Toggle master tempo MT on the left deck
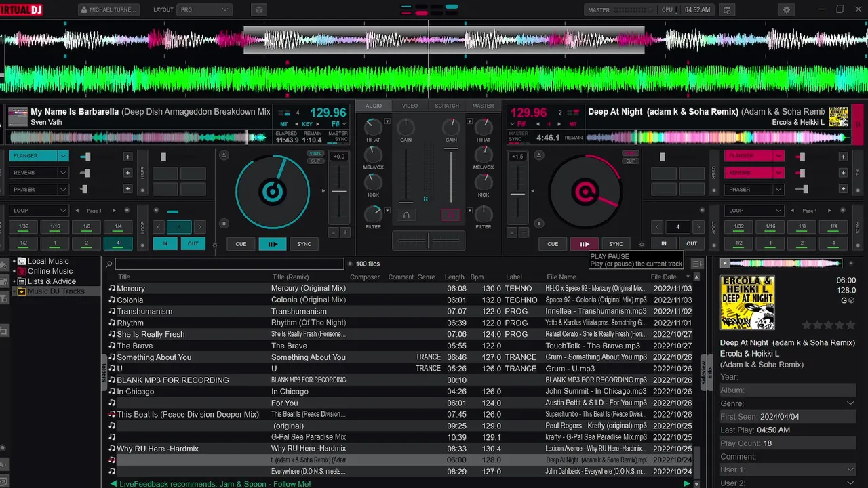 [x=284, y=124]
